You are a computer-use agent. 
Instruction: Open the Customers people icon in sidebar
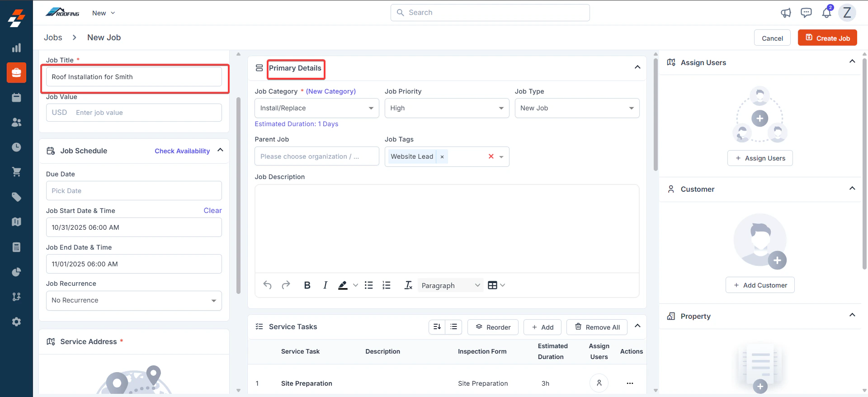click(x=16, y=122)
